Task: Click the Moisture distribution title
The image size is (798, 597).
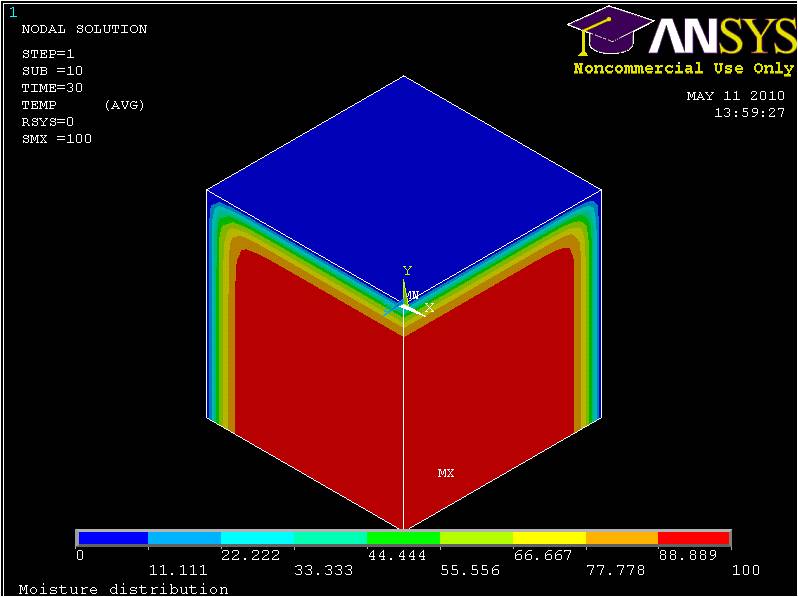Action: [124, 589]
